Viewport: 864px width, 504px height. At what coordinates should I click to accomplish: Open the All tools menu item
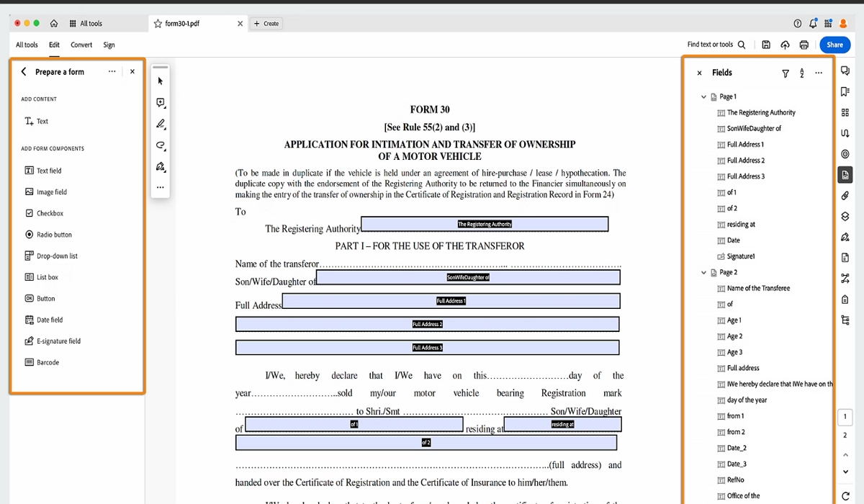point(27,45)
